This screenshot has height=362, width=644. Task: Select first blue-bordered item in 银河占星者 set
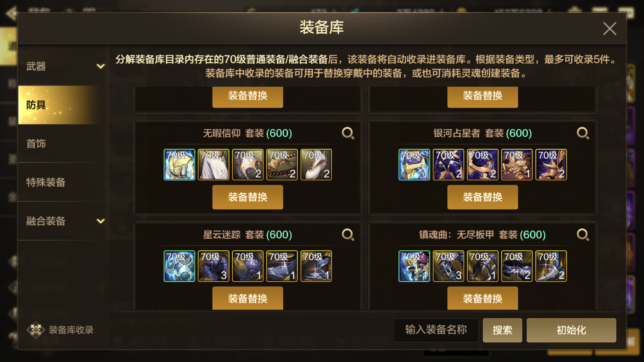[414, 165]
